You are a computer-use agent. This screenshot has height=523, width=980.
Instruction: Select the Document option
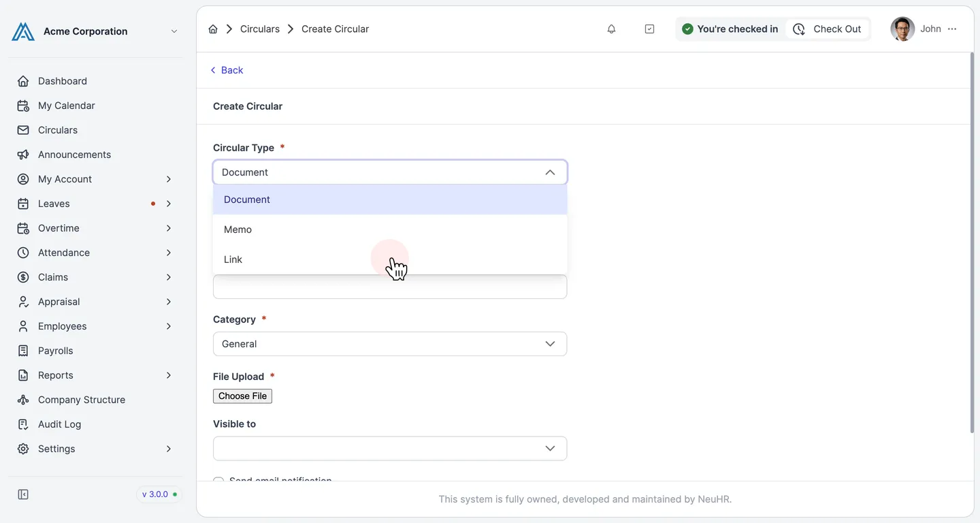coord(390,200)
